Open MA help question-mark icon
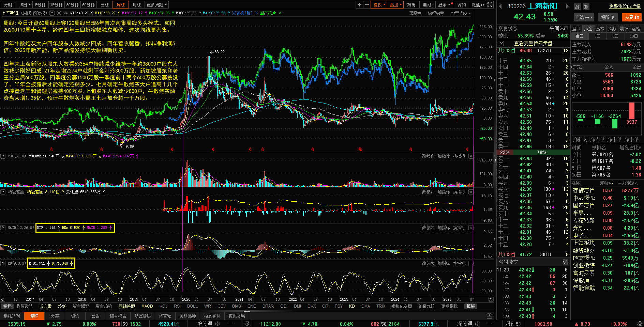The image size is (644, 327). (x=52, y=13)
